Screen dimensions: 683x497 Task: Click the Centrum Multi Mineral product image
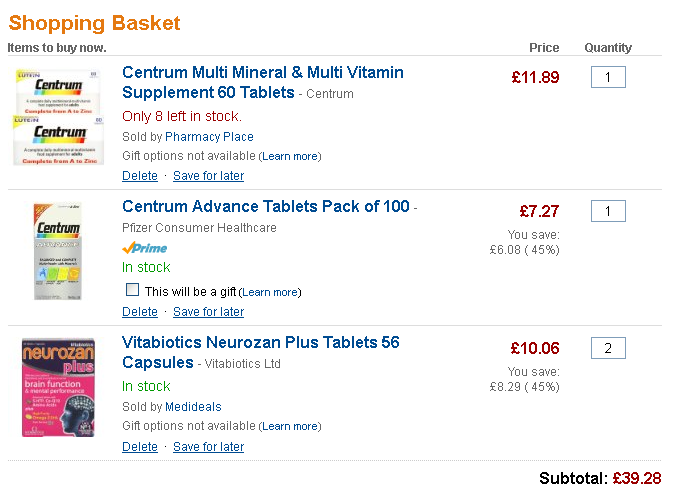(x=59, y=116)
